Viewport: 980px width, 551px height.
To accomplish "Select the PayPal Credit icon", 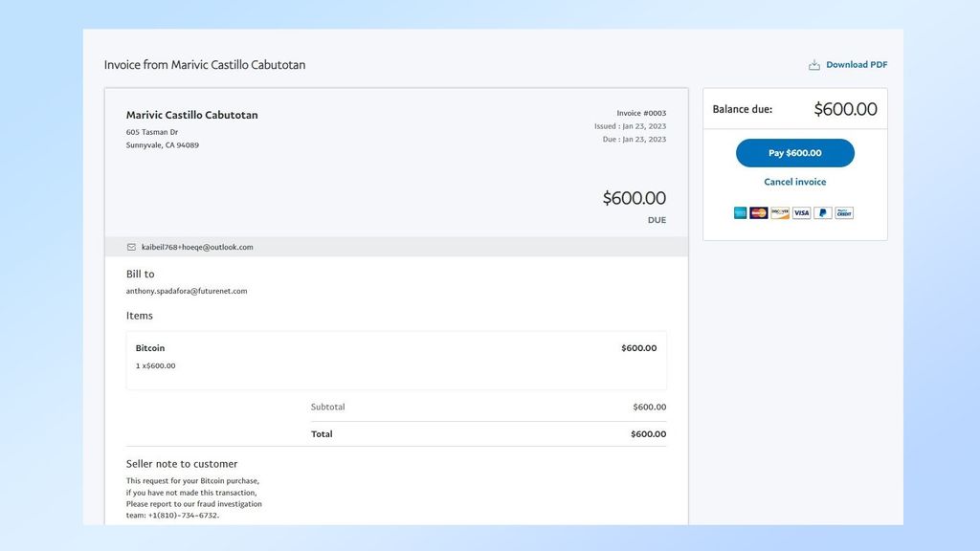I will [843, 212].
